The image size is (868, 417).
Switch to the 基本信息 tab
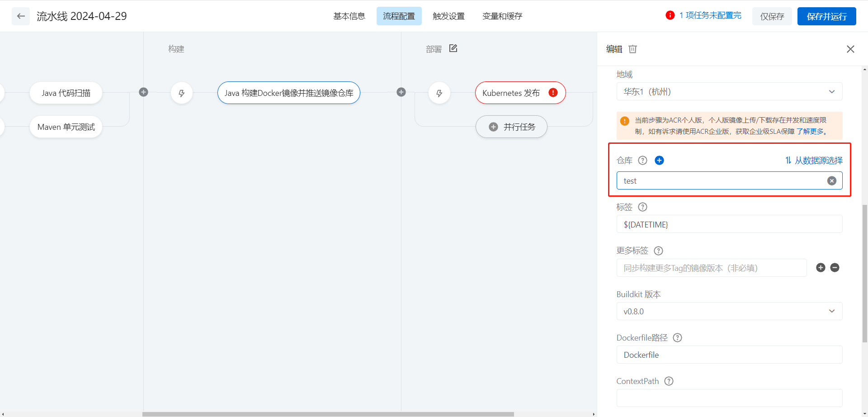click(349, 16)
